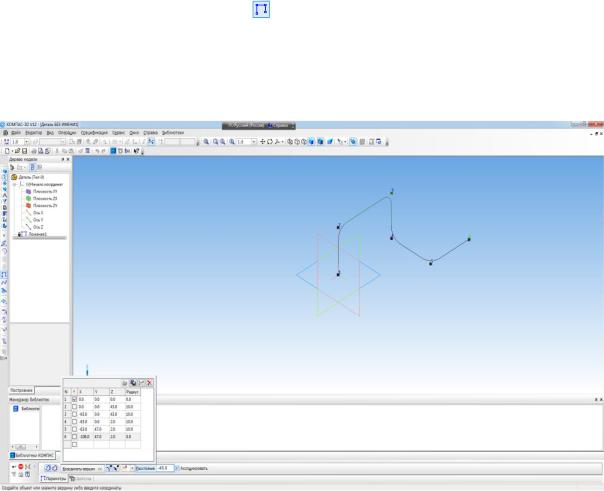Click the first tree panel toolbar icon
Image resolution: width=604 pixels, height=491 pixels.
(x=12, y=168)
